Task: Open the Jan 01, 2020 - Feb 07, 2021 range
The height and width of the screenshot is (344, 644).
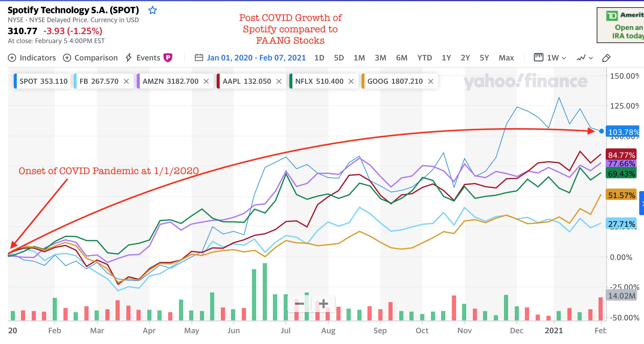Action: [256, 58]
